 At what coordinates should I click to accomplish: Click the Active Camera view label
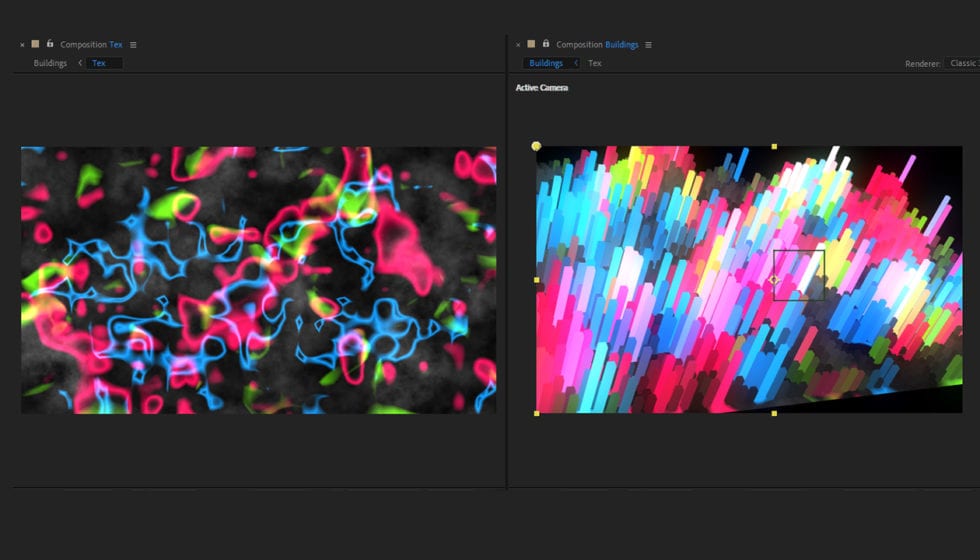tap(541, 88)
